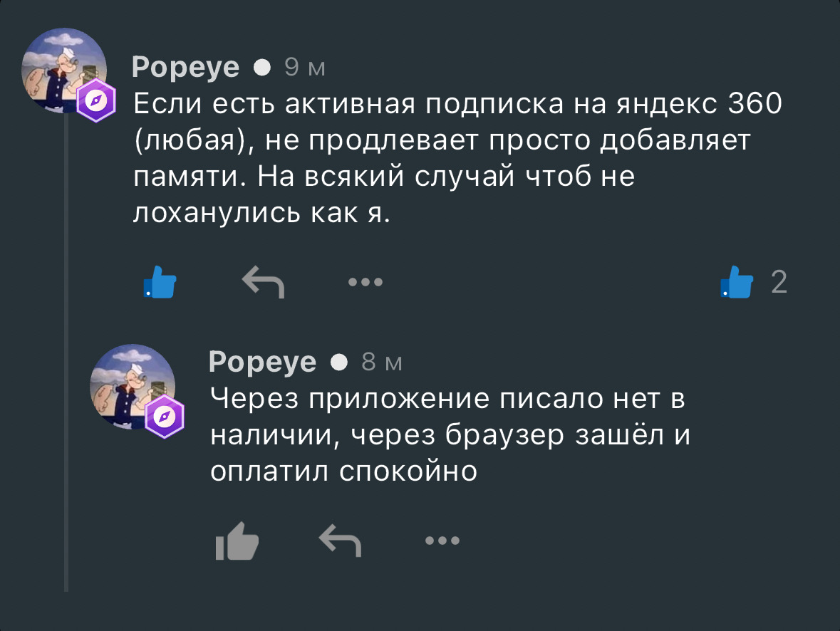The image size is (840, 631).
Task: Click the blue thumbs-up beside the like count
Action: coord(736,282)
